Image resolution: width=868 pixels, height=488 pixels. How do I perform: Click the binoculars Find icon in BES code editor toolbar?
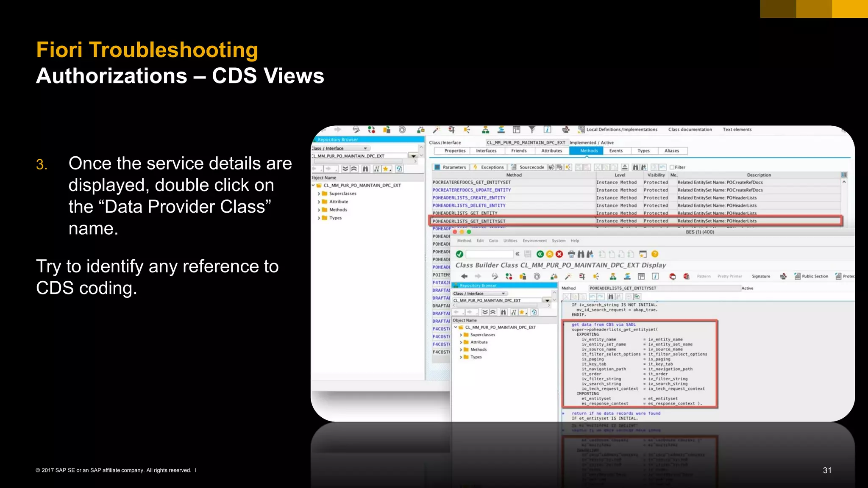point(611,297)
